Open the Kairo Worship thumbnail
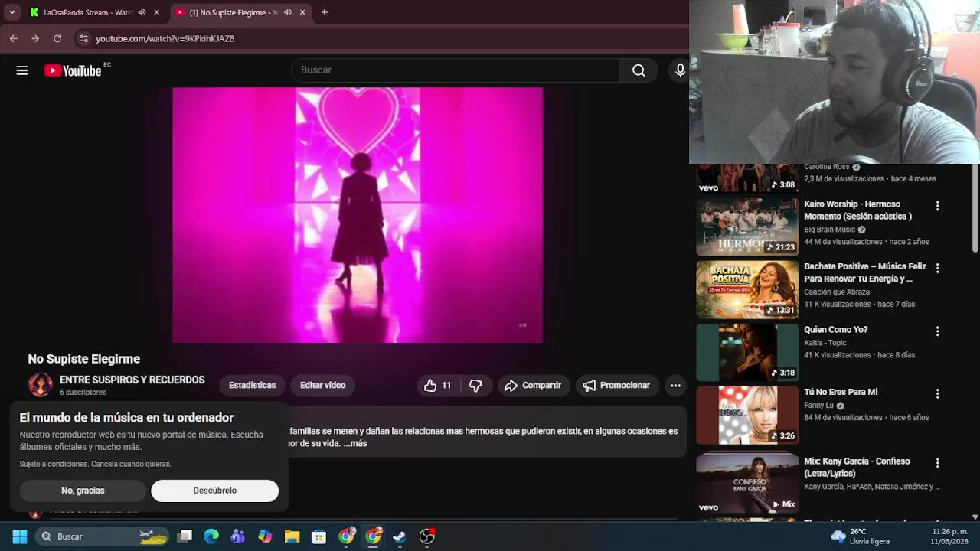 [747, 227]
